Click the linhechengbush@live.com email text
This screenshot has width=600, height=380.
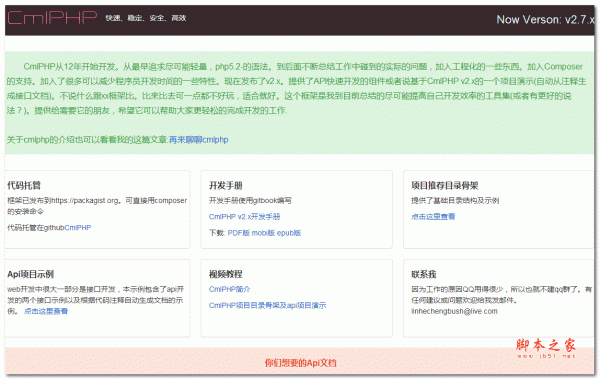tap(455, 311)
